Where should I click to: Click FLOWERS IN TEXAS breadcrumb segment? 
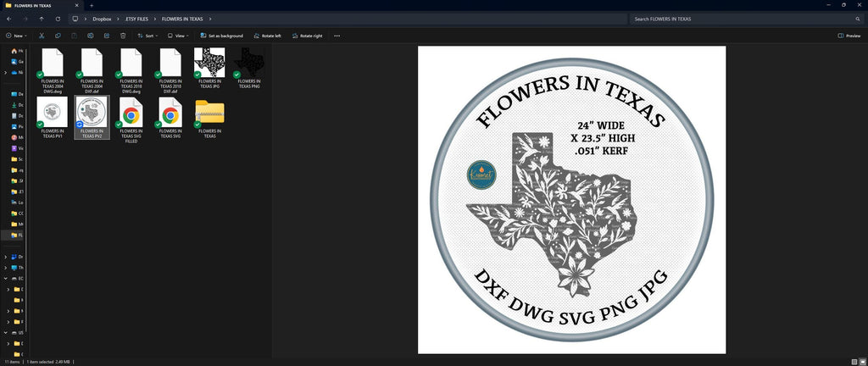[x=182, y=19]
